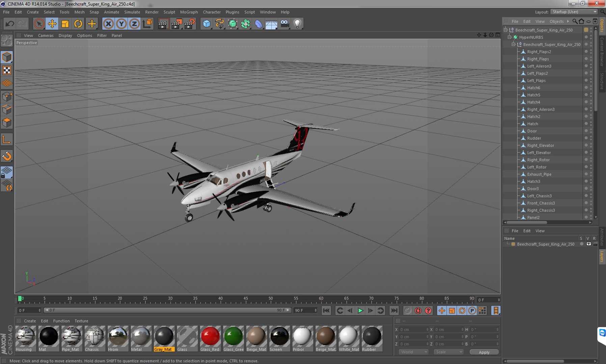Toggle the Enable Snap magnet icon
This screenshot has height=364, width=606.
(7, 156)
